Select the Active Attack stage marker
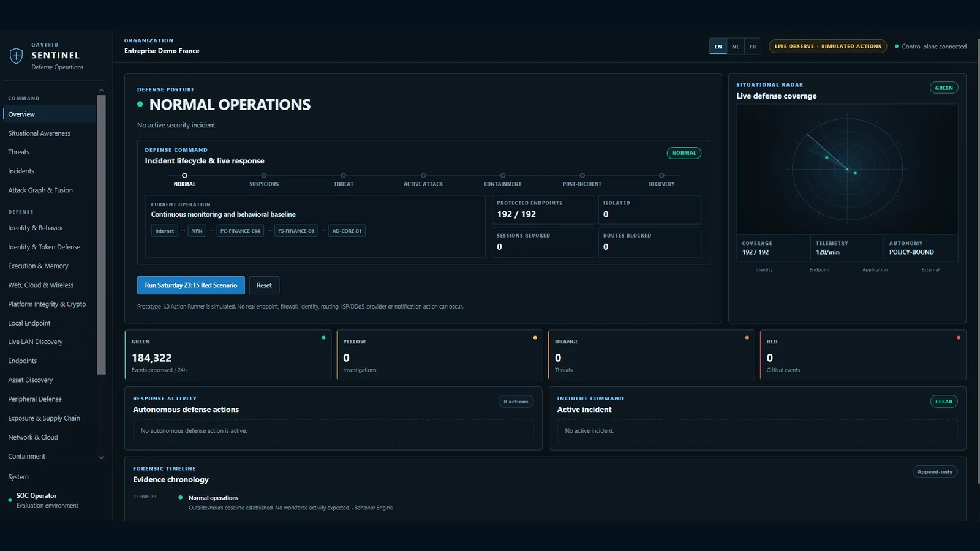 [423, 176]
